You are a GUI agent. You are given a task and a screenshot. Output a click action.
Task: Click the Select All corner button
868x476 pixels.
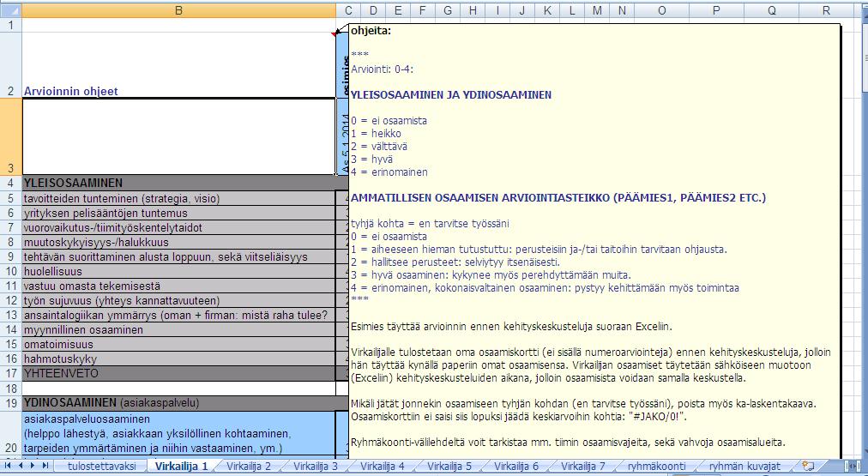[11, 10]
